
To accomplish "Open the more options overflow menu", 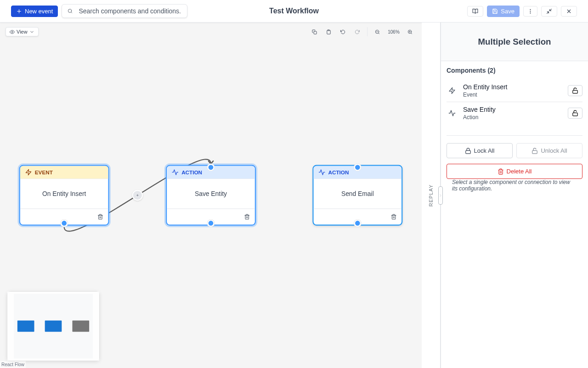I will (530, 11).
